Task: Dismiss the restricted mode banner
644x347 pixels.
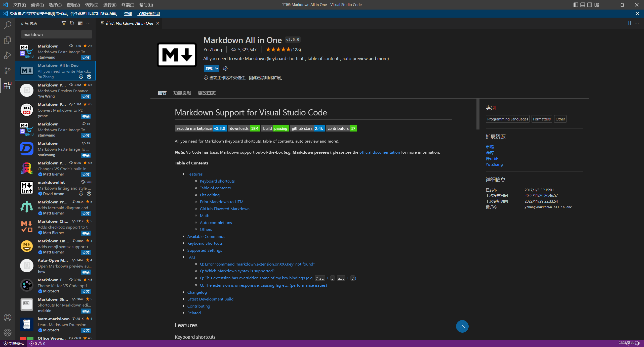Action: [637, 14]
